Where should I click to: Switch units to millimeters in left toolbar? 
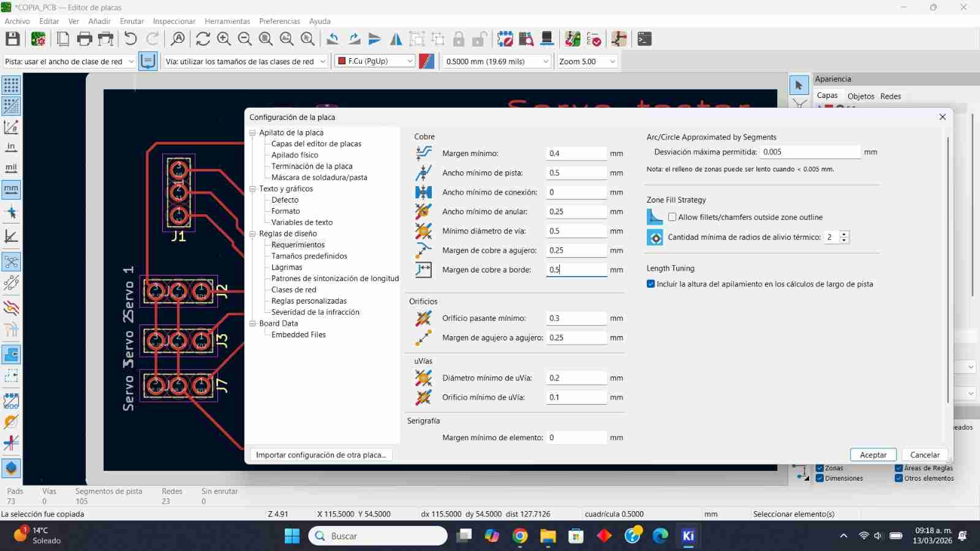(11, 190)
